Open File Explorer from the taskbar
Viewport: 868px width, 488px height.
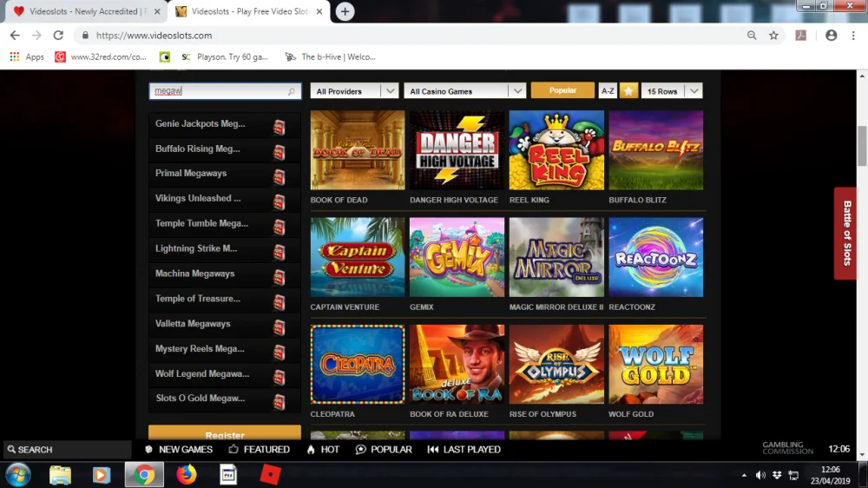[60, 475]
